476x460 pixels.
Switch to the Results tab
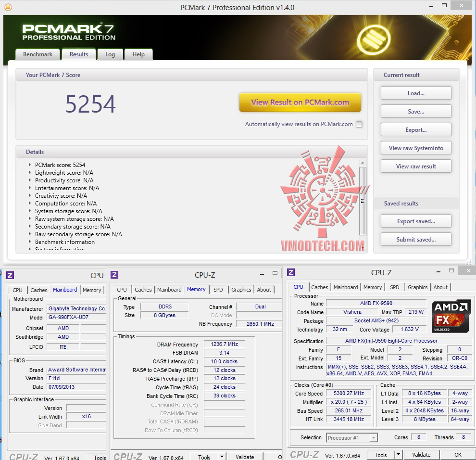pyautogui.click(x=79, y=54)
